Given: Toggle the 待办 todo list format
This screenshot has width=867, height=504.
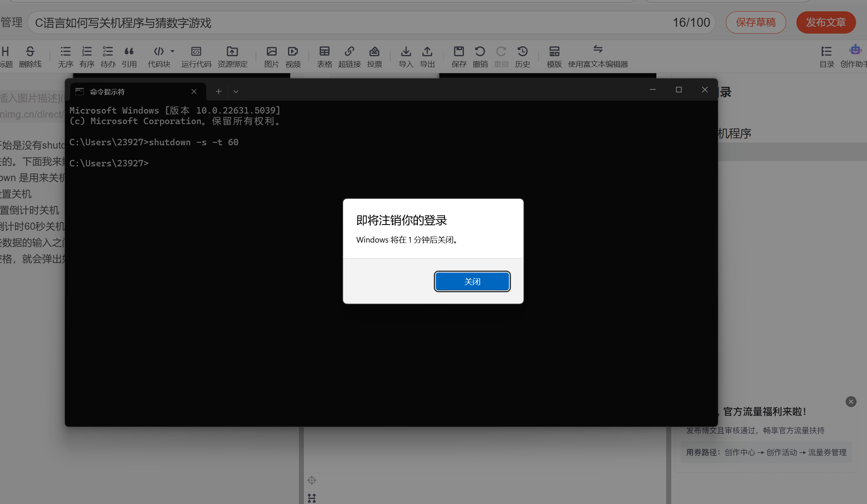Looking at the screenshot, I should [108, 57].
